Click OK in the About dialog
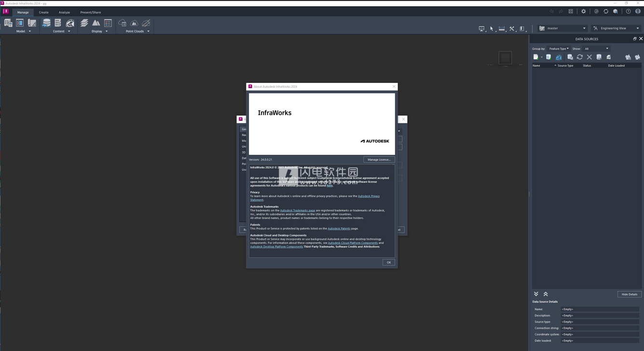Screen dimensions: 644x351 [389, 262]
